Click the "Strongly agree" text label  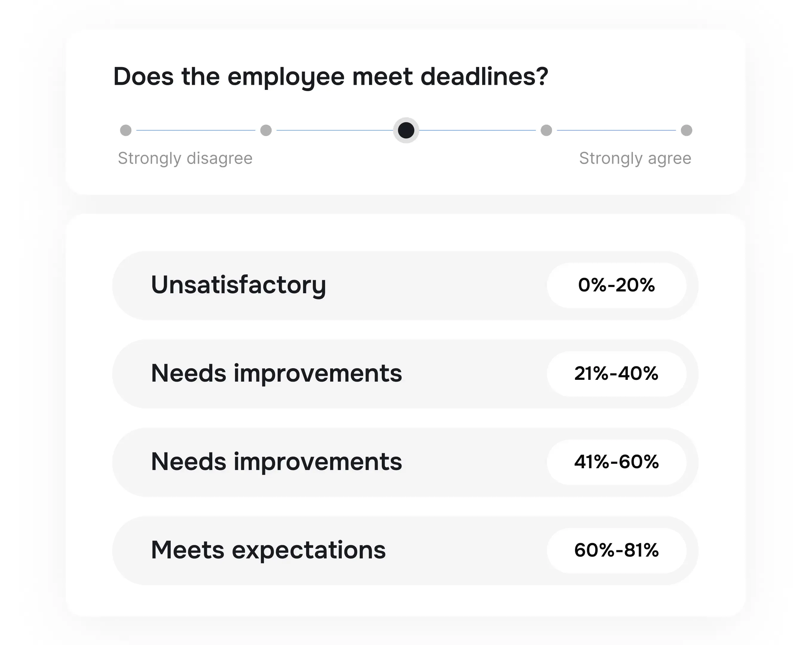pyautogui.click(x=635, y=158)
